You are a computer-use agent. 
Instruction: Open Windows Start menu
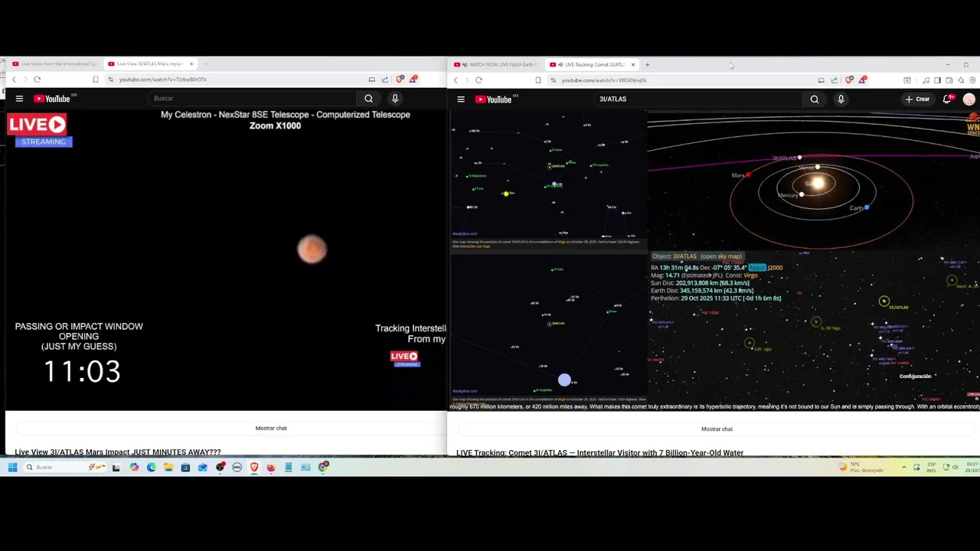tap(12, 467)
